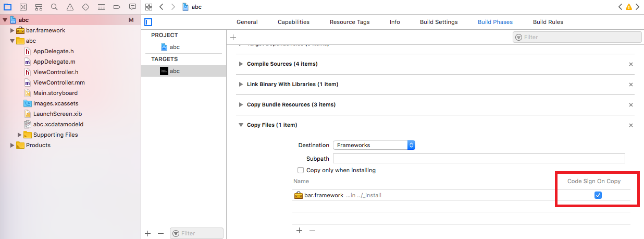Collapse the Copy Files section

241,125
